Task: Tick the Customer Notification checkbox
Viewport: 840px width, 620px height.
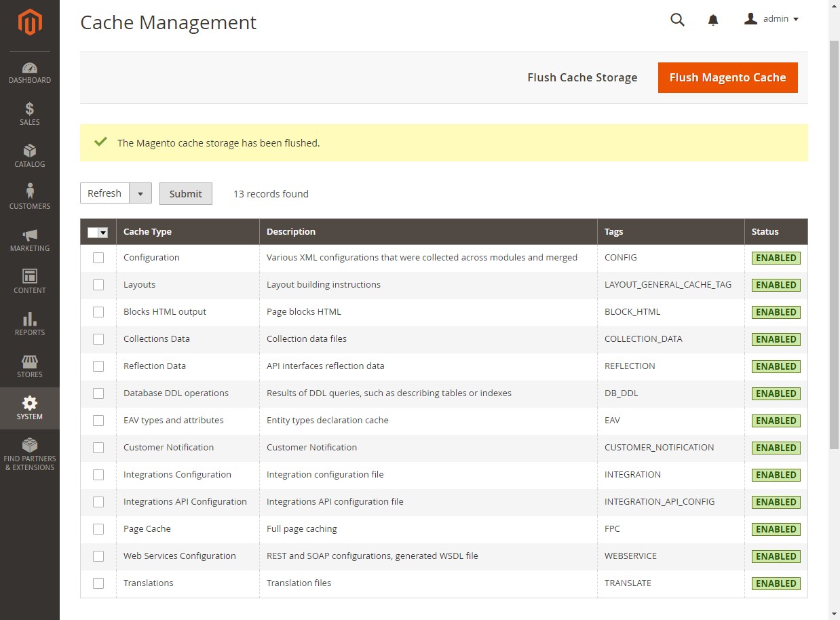Action: click(98, 448)
